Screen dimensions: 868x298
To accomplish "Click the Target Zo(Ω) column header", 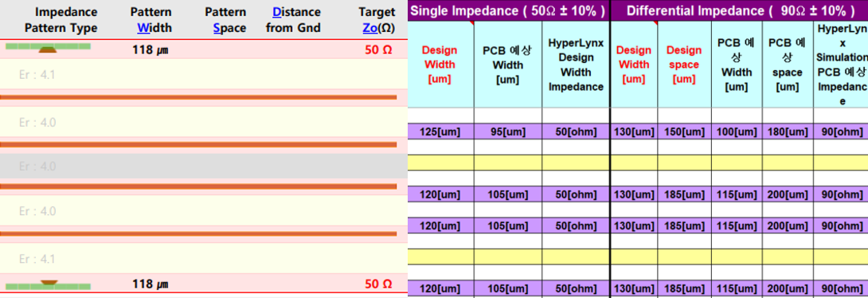I will click(x=377, y=20).
